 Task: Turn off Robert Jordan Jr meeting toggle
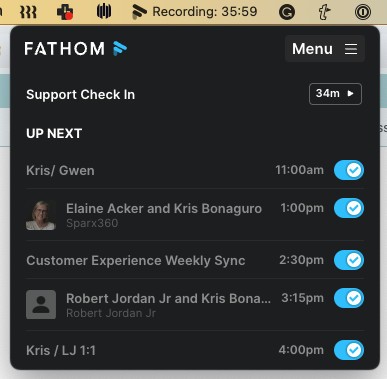point(349,298)
